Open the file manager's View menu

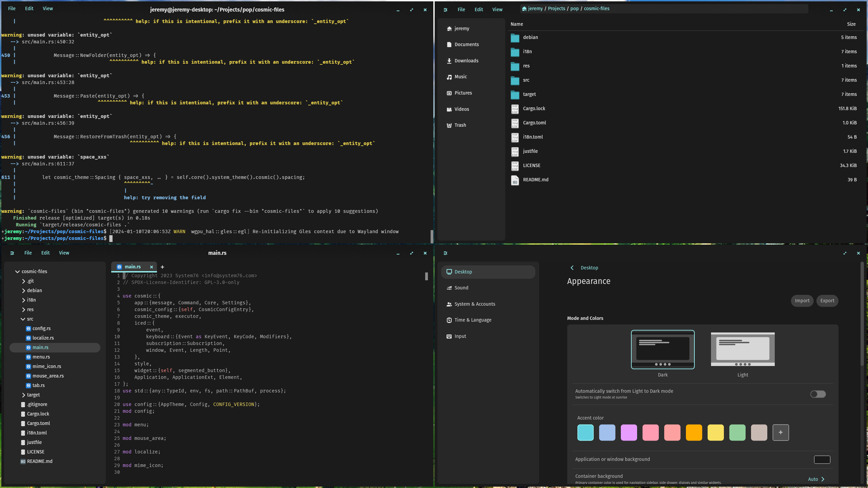[497, 9]
